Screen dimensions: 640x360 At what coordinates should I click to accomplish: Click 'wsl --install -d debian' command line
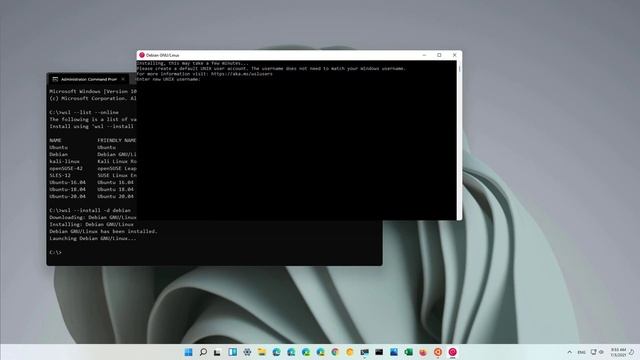(90, 210)
